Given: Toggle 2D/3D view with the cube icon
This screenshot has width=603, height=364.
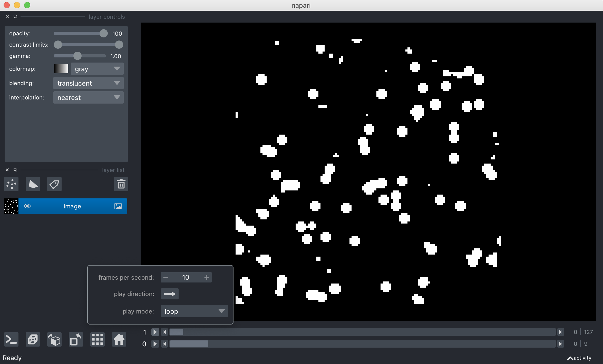Looking at the screenshot, I should 33,340.
